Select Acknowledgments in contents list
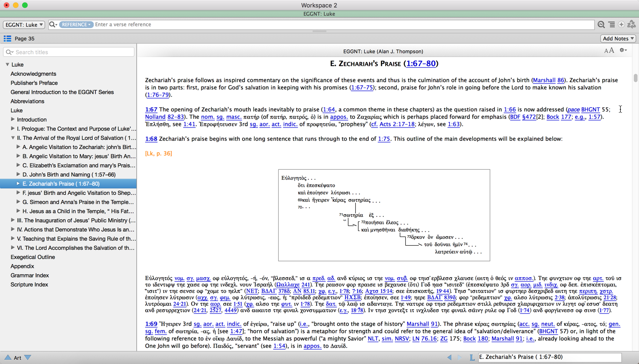The height and width of the screenshot is (364, 639). click(x=34, y=74)
